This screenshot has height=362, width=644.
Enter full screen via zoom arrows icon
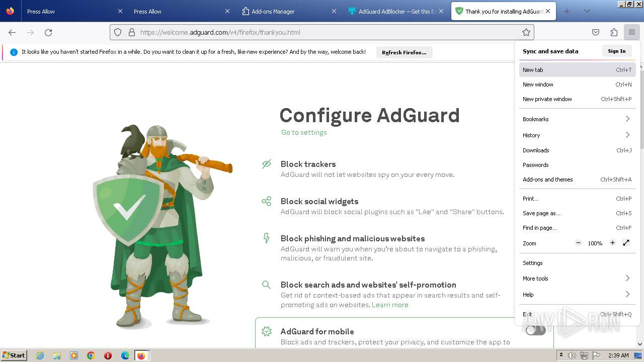pos(626,243)
